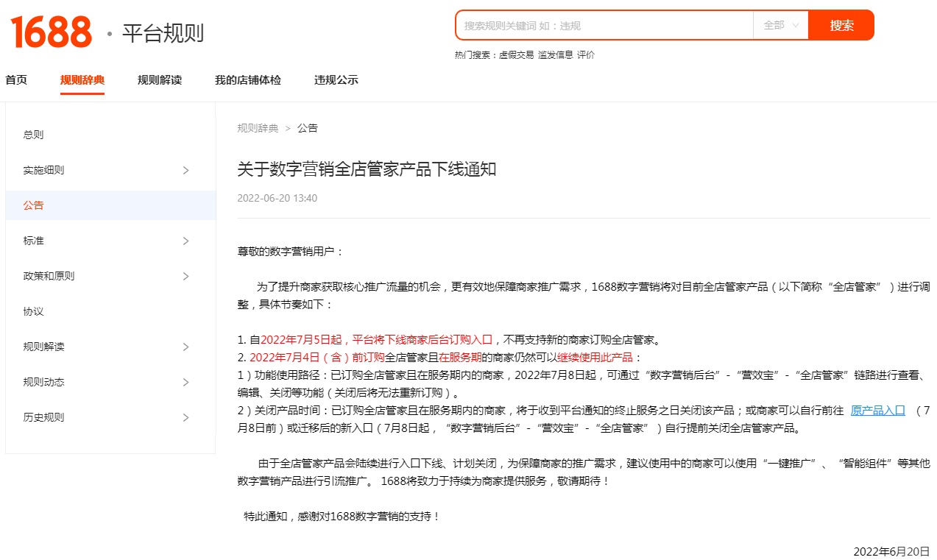Click the 评价 hot search term

tap(586, 55)
